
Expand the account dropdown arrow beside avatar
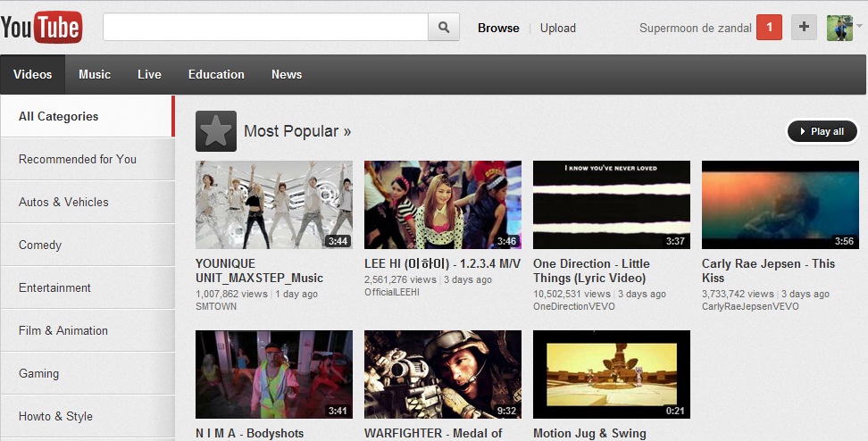pyautogui.click(x=860, y=26)
